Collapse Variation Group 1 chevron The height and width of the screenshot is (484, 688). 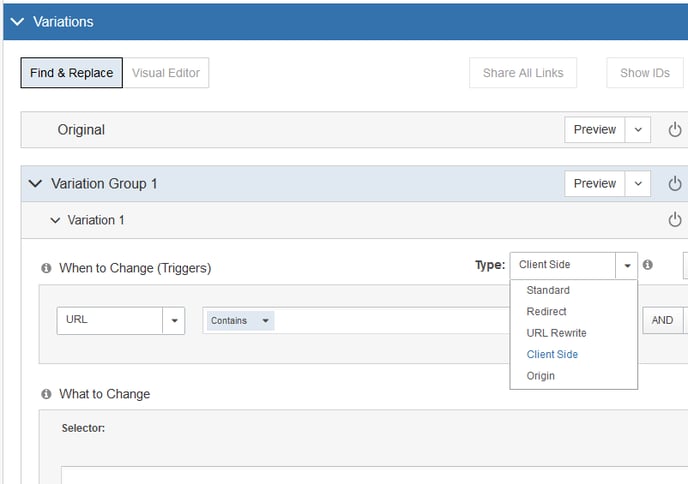point(35,183)
